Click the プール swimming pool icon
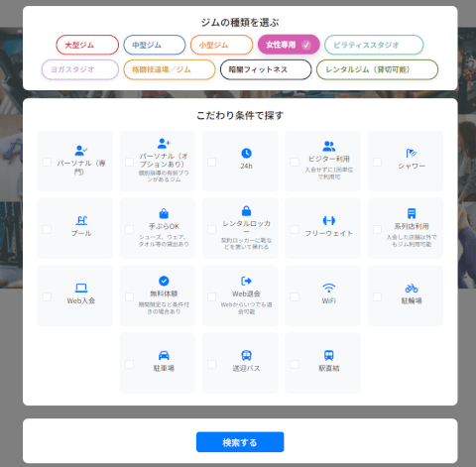This screenshot has height=467, width=476. point(81,220)
